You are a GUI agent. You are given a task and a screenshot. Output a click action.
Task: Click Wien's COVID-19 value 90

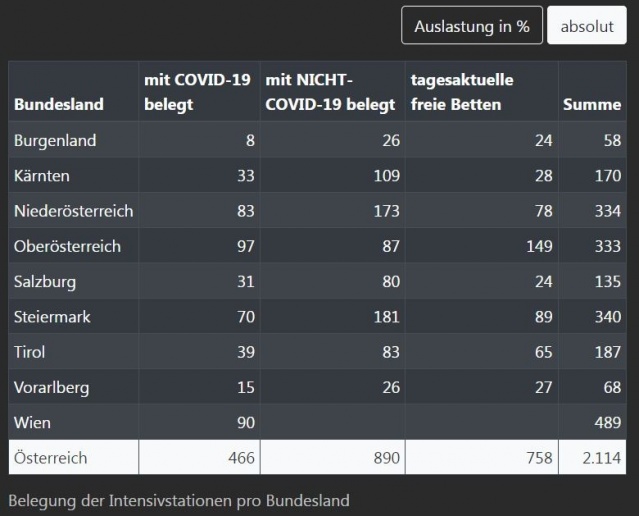246,423
